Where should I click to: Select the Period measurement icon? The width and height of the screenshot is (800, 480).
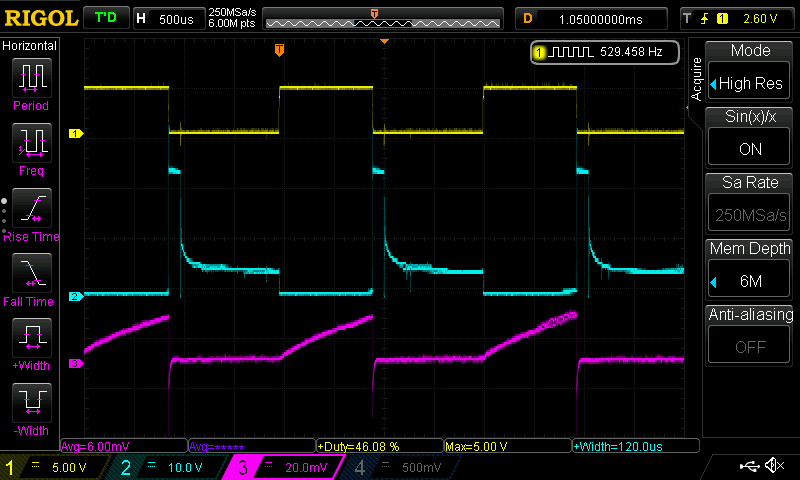point(30,78)
